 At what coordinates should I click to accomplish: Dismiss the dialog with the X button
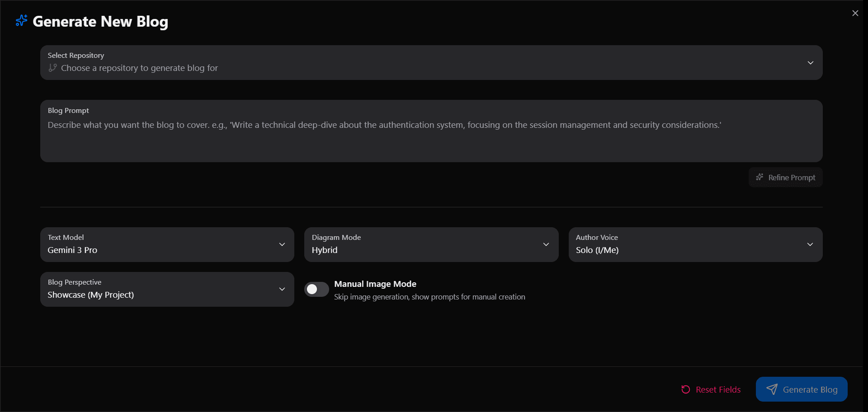point(855,13)
